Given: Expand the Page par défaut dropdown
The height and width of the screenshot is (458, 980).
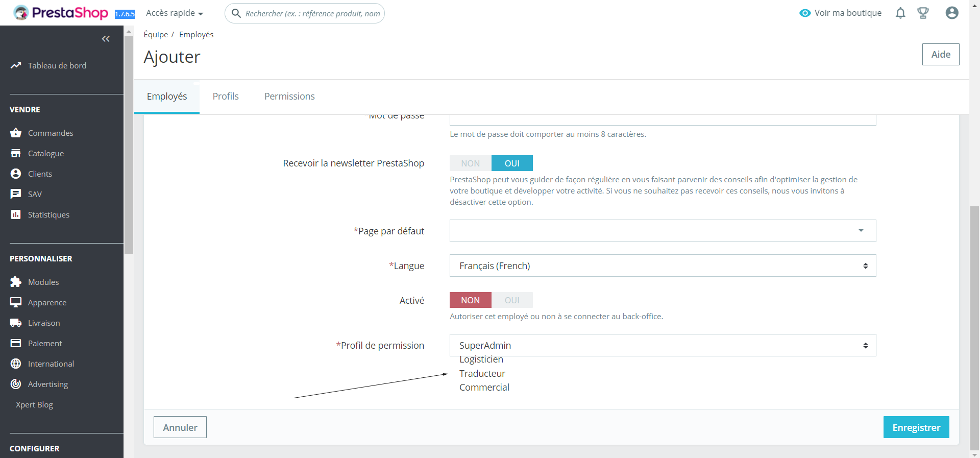Looking at the screenshot, I should [663, 231].
